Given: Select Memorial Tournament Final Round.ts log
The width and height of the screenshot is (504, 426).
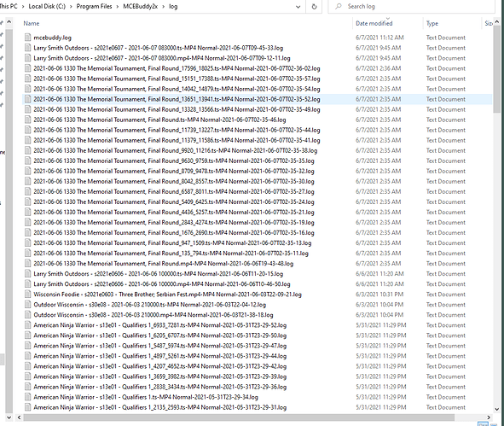Looking at the screenshot, I should click(x=159, y=120).
